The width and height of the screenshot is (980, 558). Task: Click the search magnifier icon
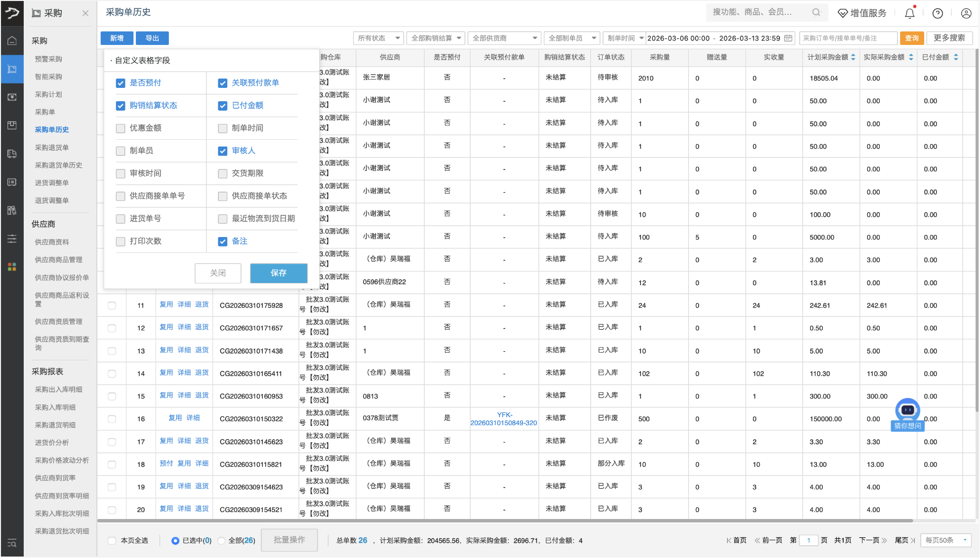tap(816, 12)
